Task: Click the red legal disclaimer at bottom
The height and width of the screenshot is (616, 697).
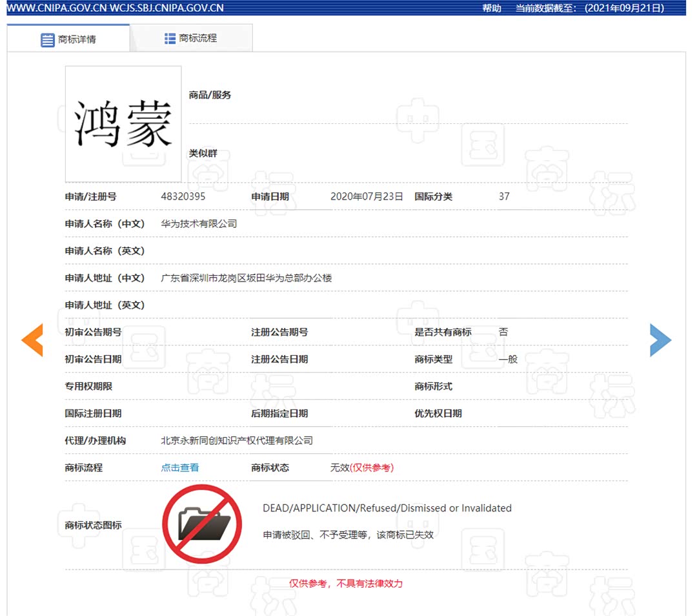Action: [x=347, y=583]
